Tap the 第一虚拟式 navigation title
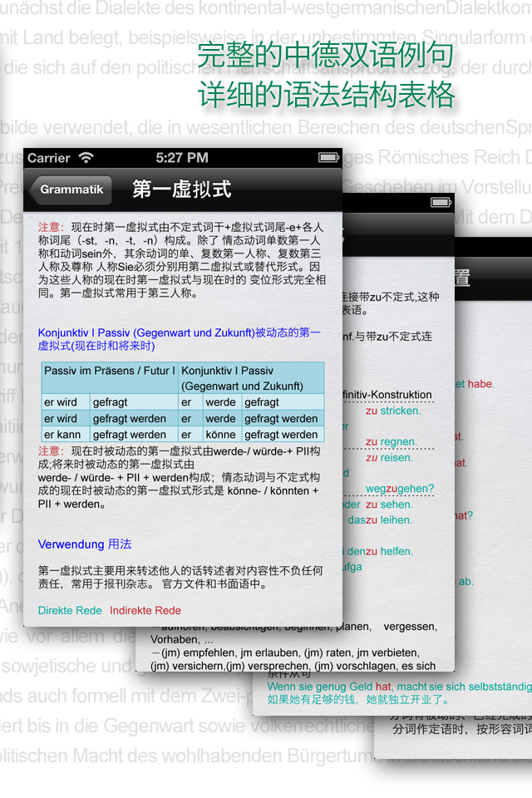The image size is (532, 798). click(181, 190)
